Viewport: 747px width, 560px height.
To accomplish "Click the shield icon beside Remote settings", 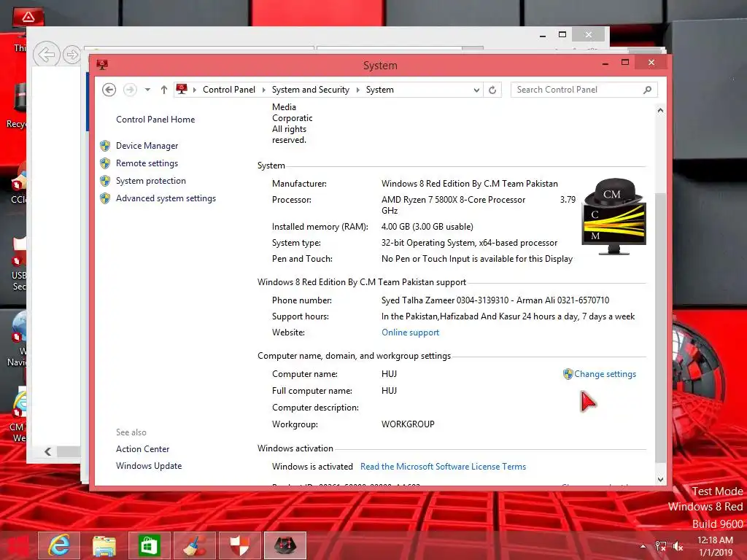I will (x=105, y=163).
